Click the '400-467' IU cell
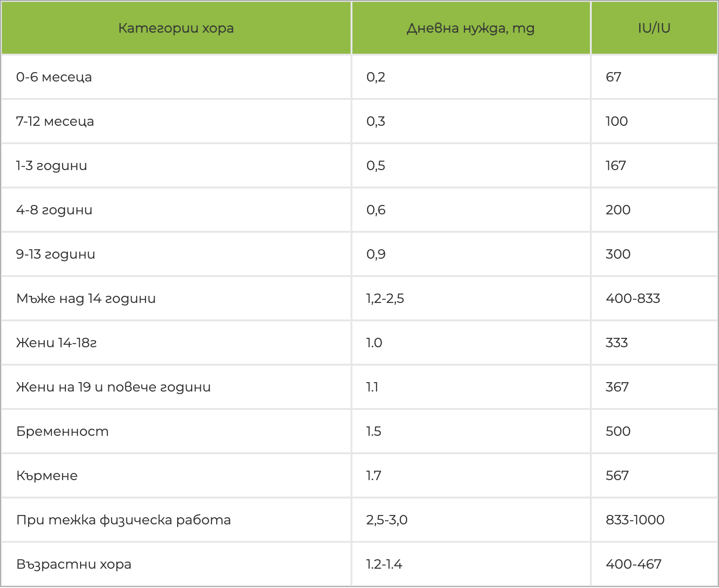The image size is (719, 588). [x=634, y=564]
